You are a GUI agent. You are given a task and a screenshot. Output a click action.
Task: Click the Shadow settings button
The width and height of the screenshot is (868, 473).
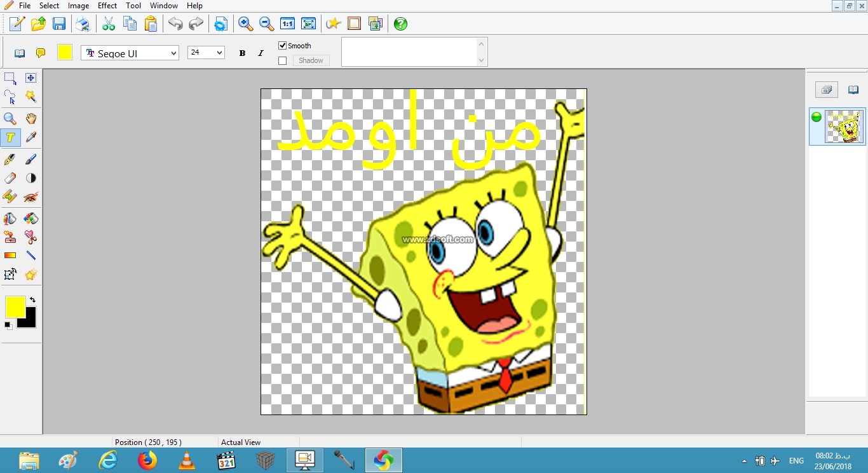point(311,60)
